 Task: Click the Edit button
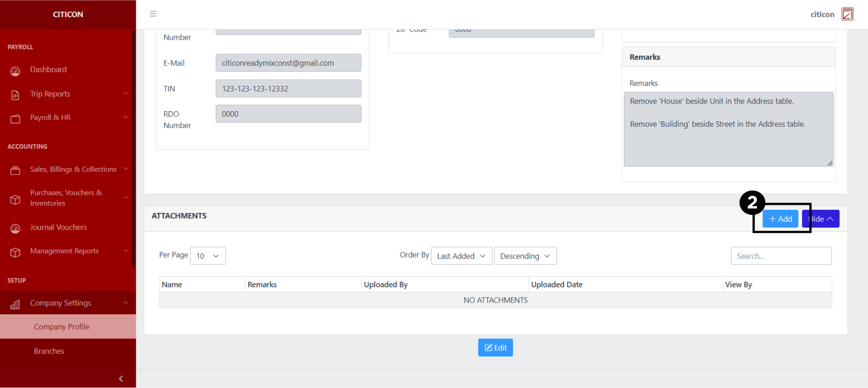click(x=495, y=348)
